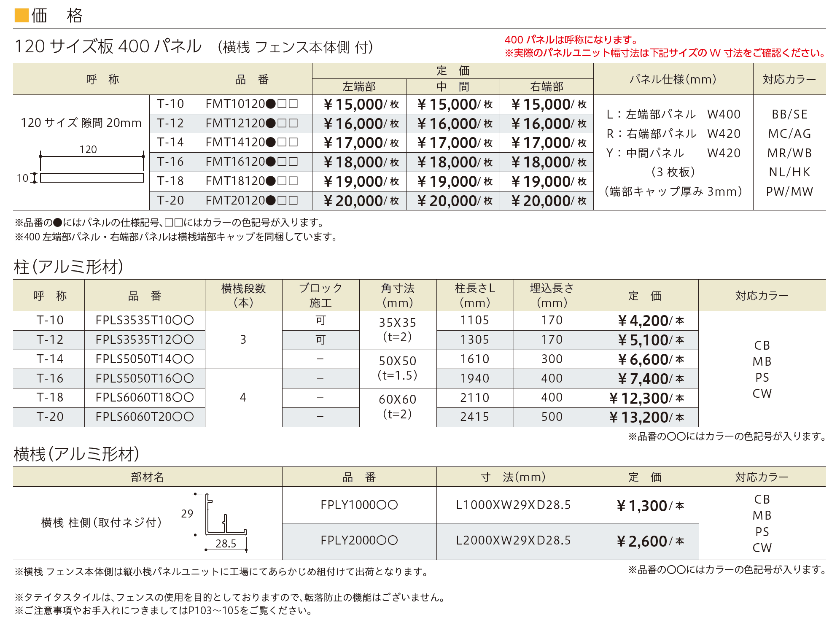Click right-end price ¥20,000 for T-20

(x=549, y=201)
